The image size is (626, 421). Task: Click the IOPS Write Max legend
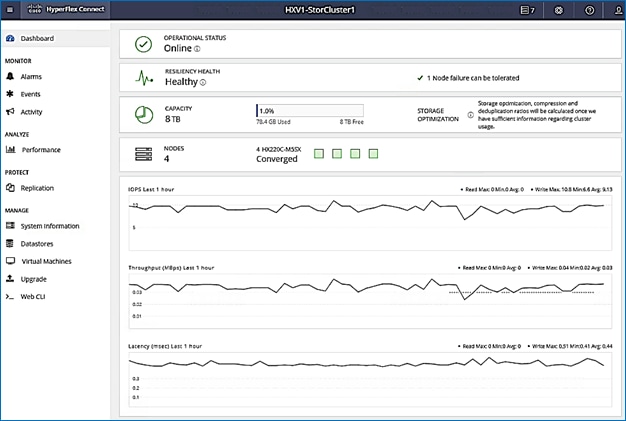[x=571, y=189]
